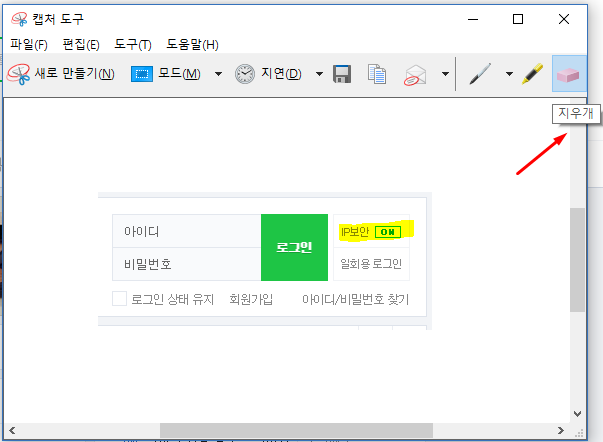Click the 아이디 input field
Viewport: 603px width, 442px height.
(187, 231)
